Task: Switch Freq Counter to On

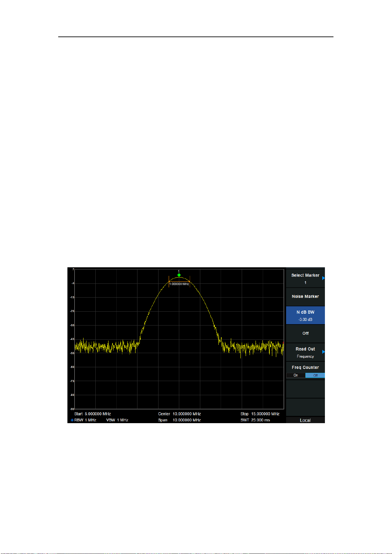Action: (296, 375)
